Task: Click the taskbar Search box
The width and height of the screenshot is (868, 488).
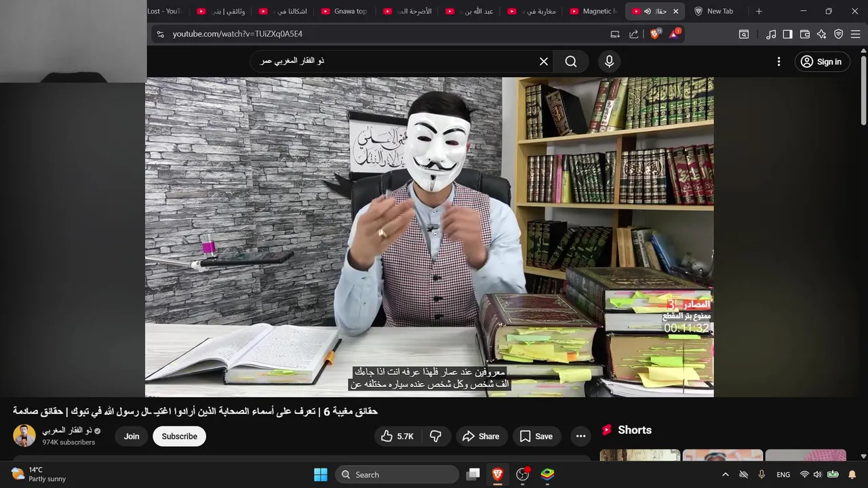Action: click(x=397, y=474)
